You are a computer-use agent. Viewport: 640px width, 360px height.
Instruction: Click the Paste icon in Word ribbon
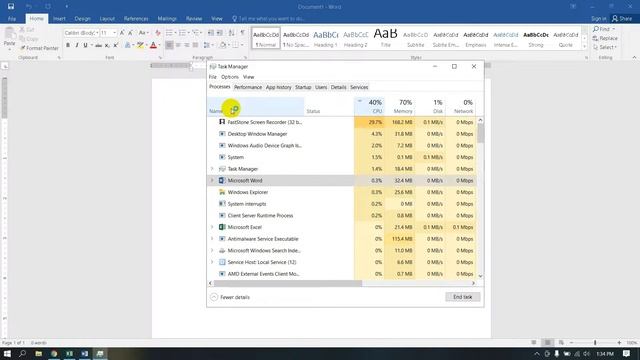[x=9, y=34]
